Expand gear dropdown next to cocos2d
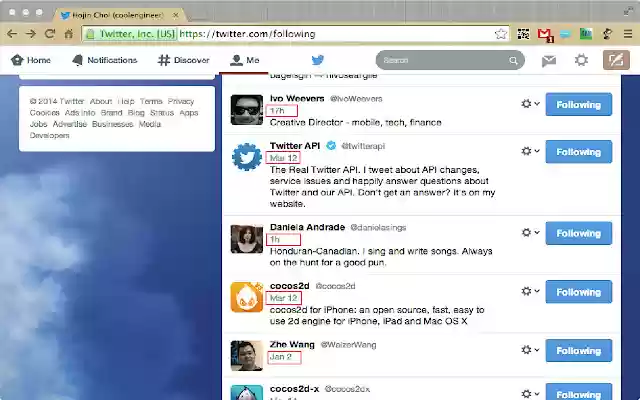The height and width of the screenshot is (400, 640). point(530,291)
